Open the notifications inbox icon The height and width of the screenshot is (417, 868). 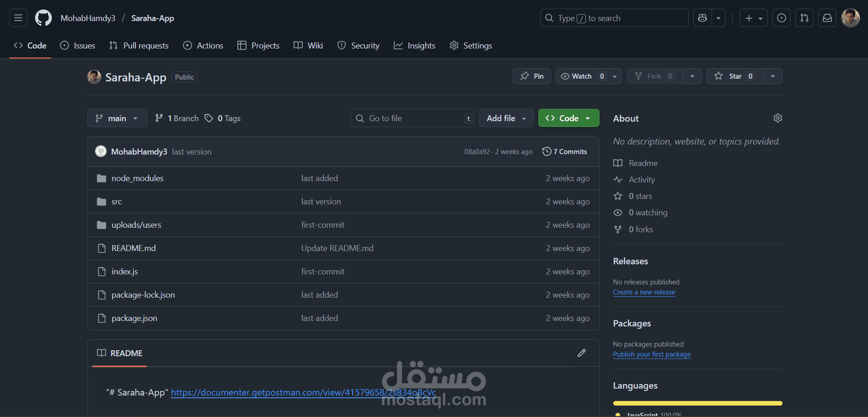[x=827, y=18]
